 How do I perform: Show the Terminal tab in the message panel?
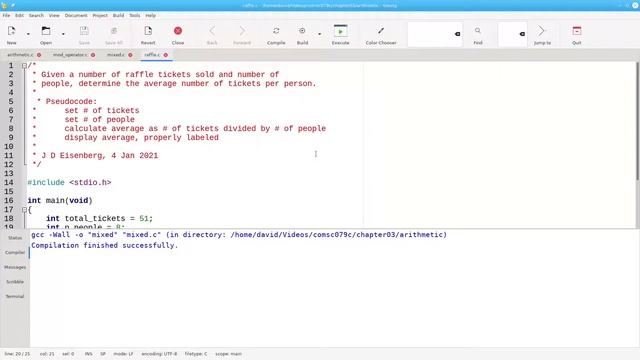(15, 296)
